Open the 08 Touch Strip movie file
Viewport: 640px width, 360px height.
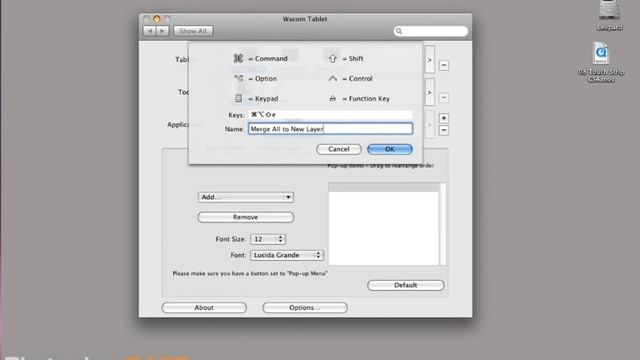[601, 62]
